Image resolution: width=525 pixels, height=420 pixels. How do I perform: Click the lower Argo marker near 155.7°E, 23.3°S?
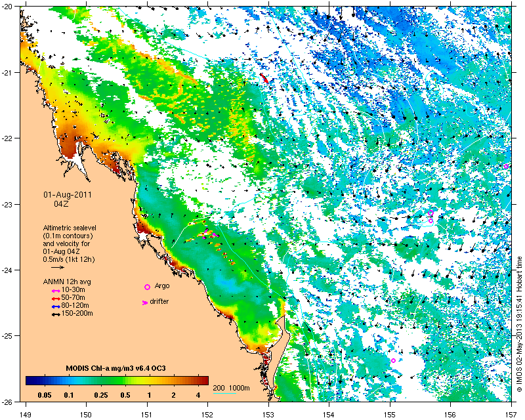pyautogui.click(x=430, y=220)
